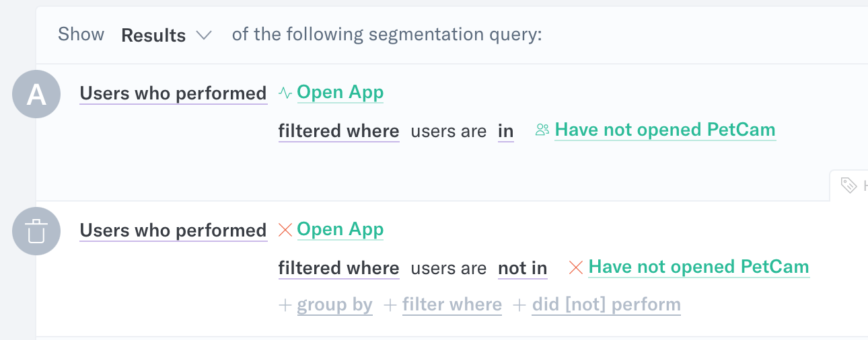The height and width of the screenshot is (340, 868).
Task: Open second "Users who performed" selector
Action: pyautogui.click(x=174, y=230)
